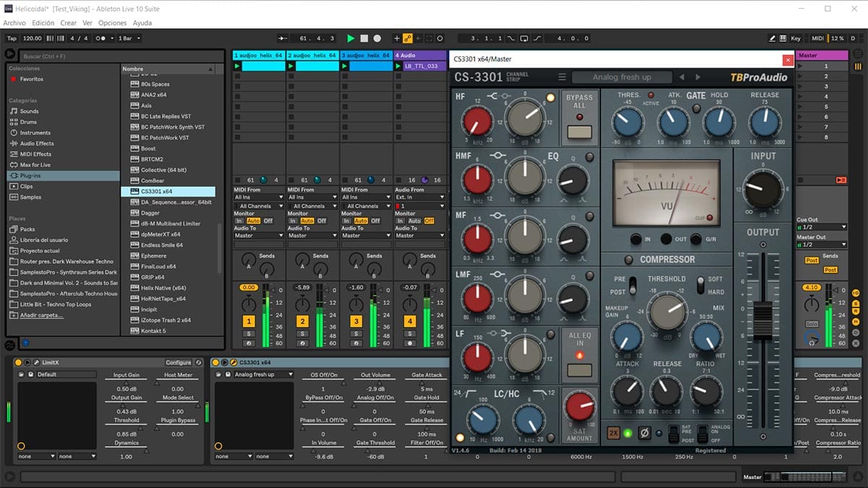This screenshot has width=868, height=488.
Task: Open Analog fresh up device preset dropdown
Action: (264, 374)
